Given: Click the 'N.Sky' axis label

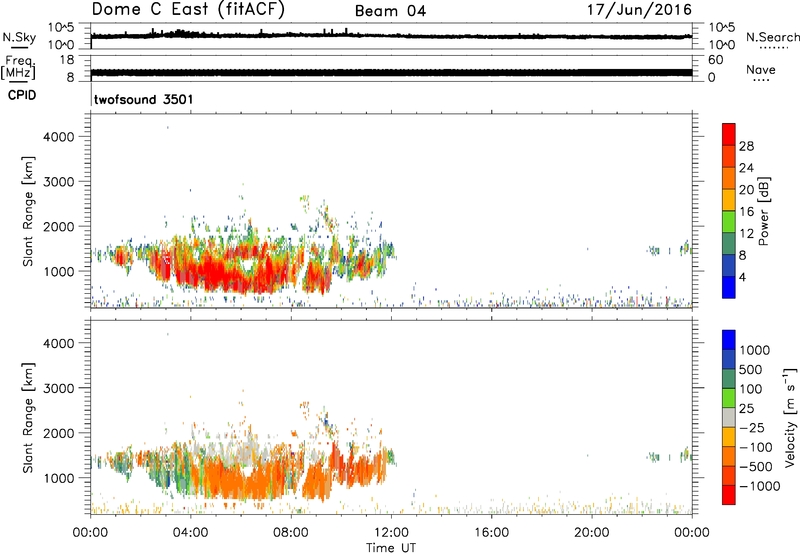Looking at the screenshot, I should click(x=19, y=37).
